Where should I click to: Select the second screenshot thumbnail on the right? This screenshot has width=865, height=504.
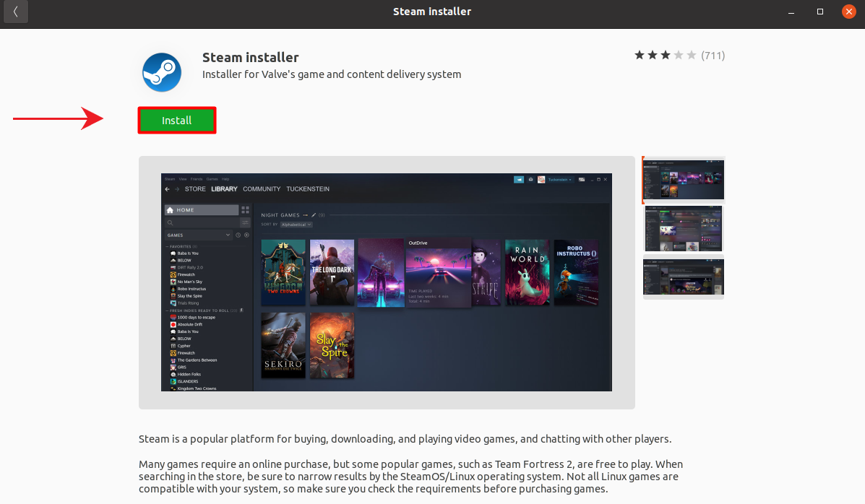pyautogui.click(x=683, y=228)
